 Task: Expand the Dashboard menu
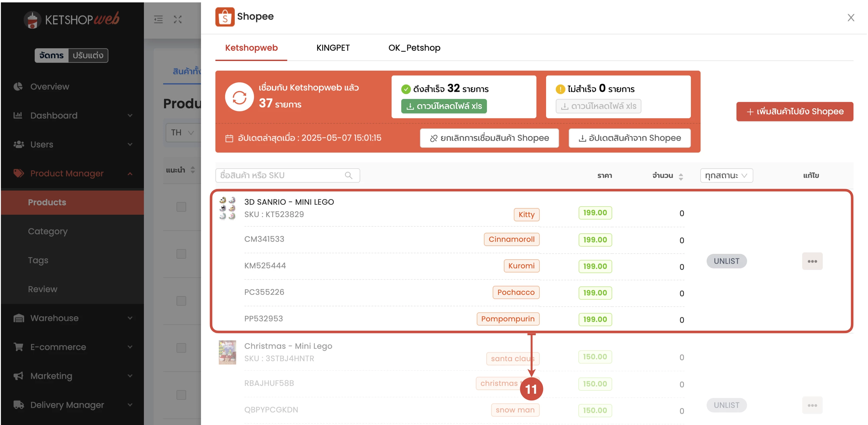coord(130,115)
